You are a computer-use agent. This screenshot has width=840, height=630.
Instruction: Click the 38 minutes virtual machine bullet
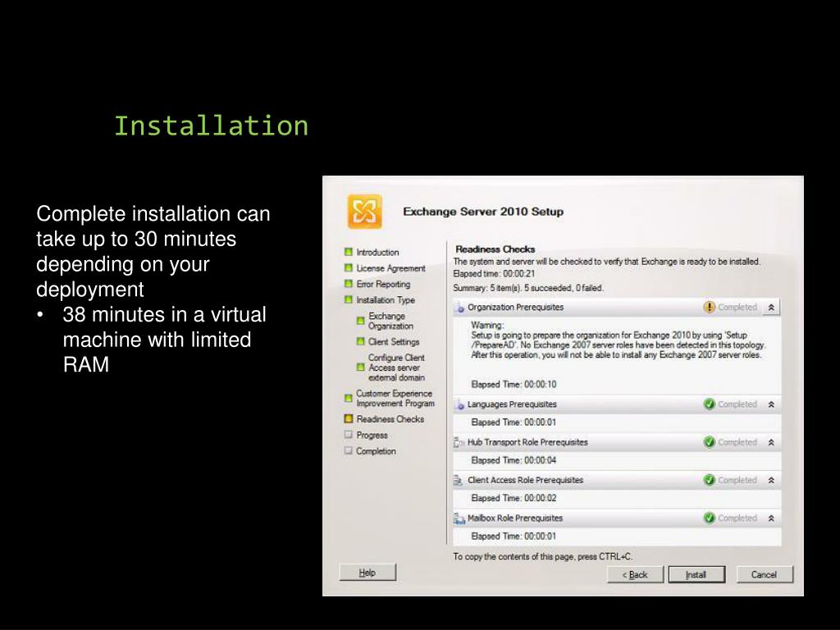coord(164,339)
